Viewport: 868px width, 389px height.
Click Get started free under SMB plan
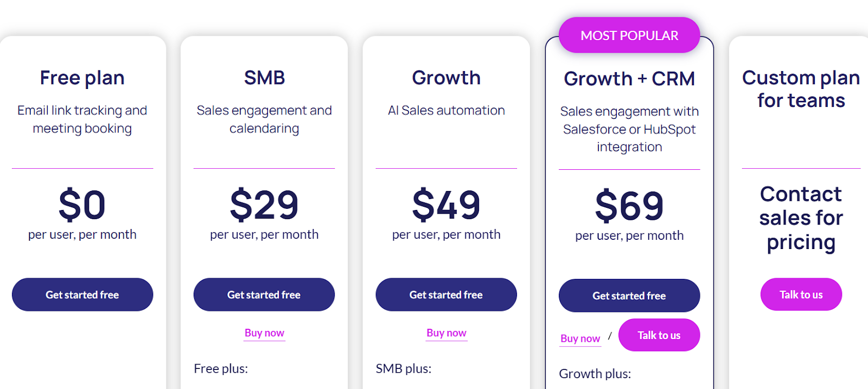[264, 295]
